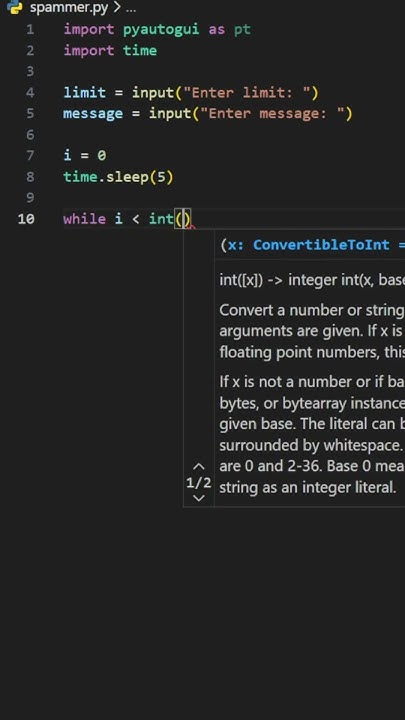The image size is (405, 720).
Task: Click the word pyautogui on line 1
Action: 161,30
